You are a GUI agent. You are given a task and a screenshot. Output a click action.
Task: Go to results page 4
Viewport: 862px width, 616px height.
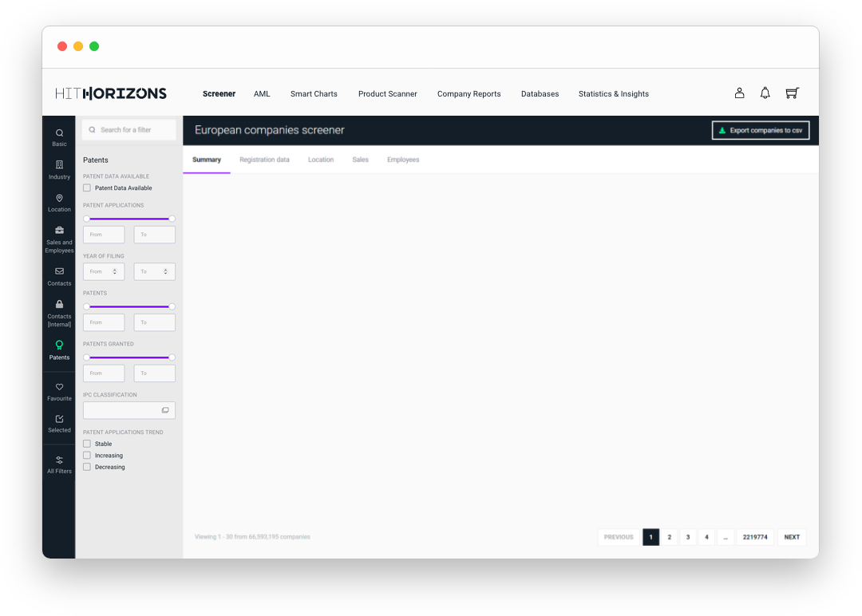pyautogui.click(x=706, y=538)
